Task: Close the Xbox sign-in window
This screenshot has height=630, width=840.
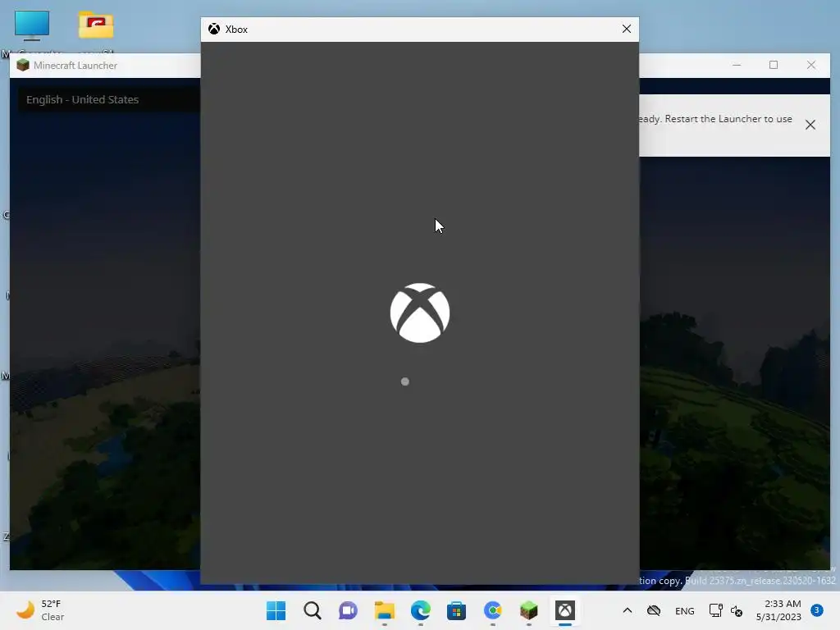Action: click(626, 29)
